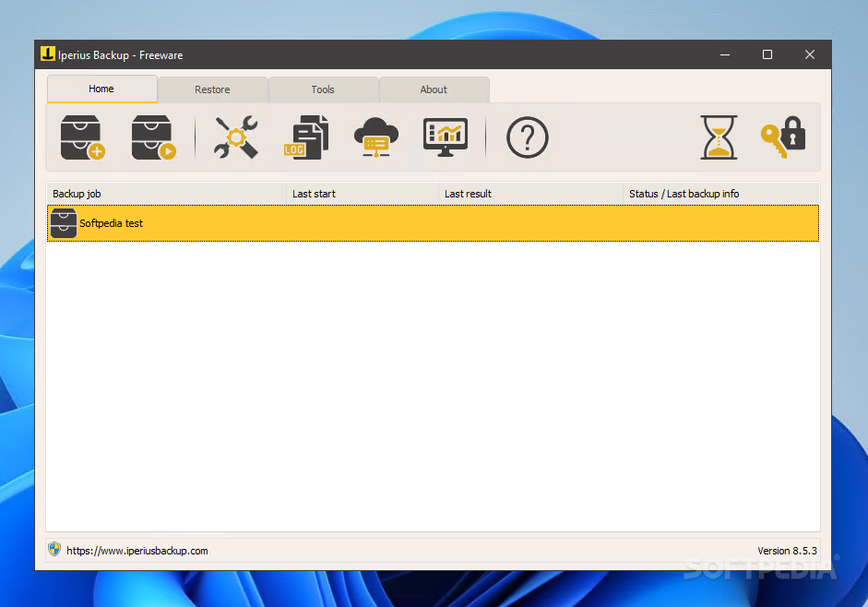Open the About tab
The height and width of the screenshot is (607, 868).
pos(434,89)
